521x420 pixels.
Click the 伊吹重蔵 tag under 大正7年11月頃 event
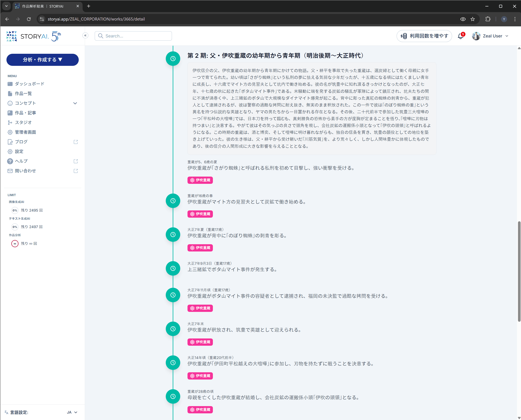pos(200,308)
